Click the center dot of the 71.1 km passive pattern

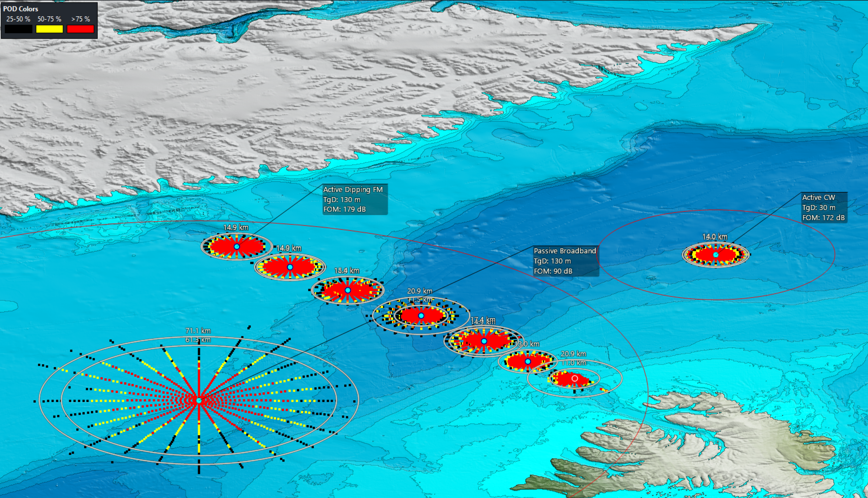click(x=199, y=400)
